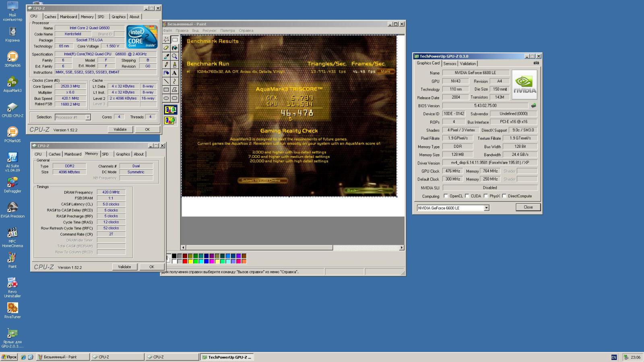644x362 pixels.
Task: Open Caches tab in lower CPU-Z window
Action: (x=54, y=154)
